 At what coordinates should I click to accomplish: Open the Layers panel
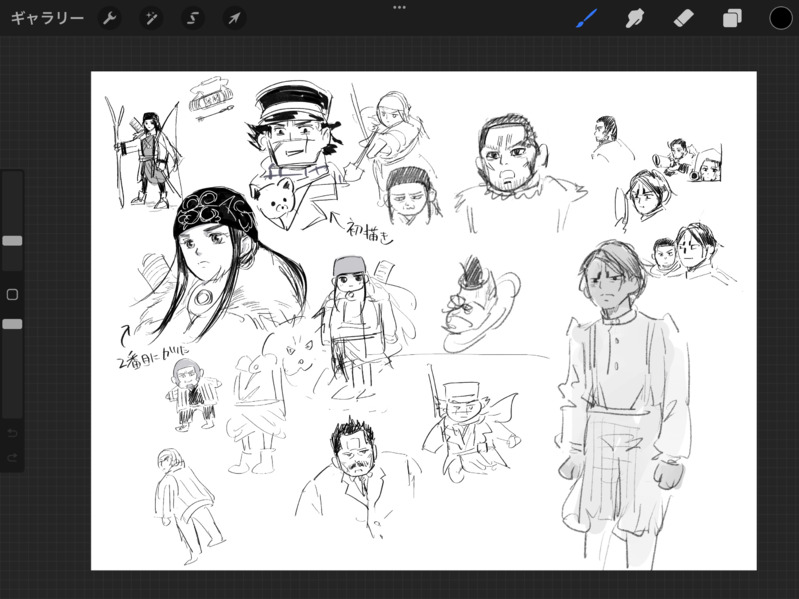click(x=732, y=19)
